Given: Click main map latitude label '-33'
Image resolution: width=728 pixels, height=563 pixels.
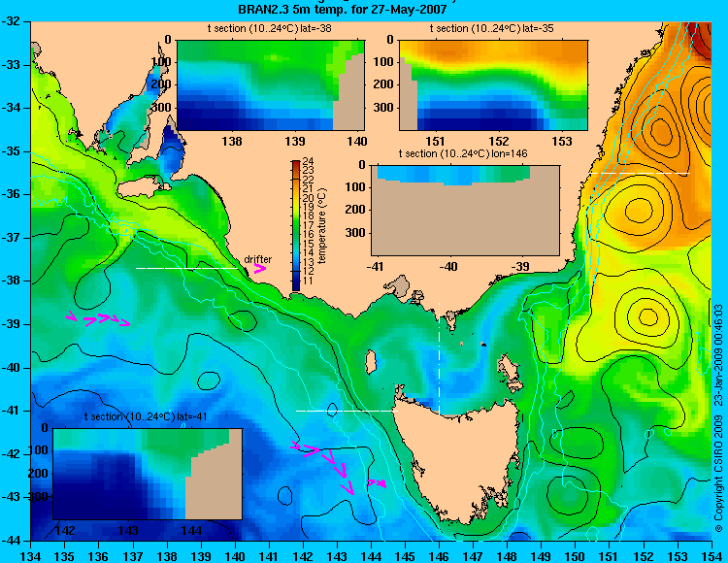Looking at the screenshot, I should click(11, 65).
